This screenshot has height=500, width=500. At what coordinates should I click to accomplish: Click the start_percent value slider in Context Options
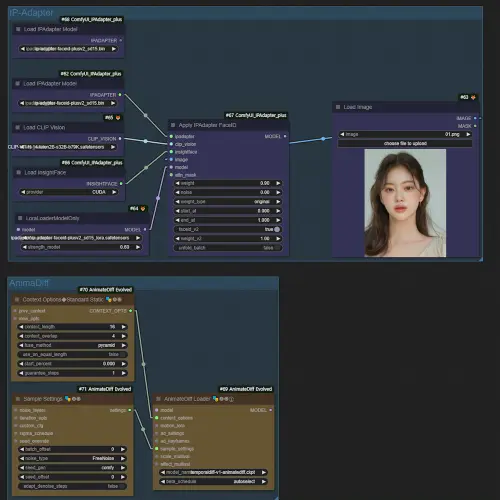72,364
